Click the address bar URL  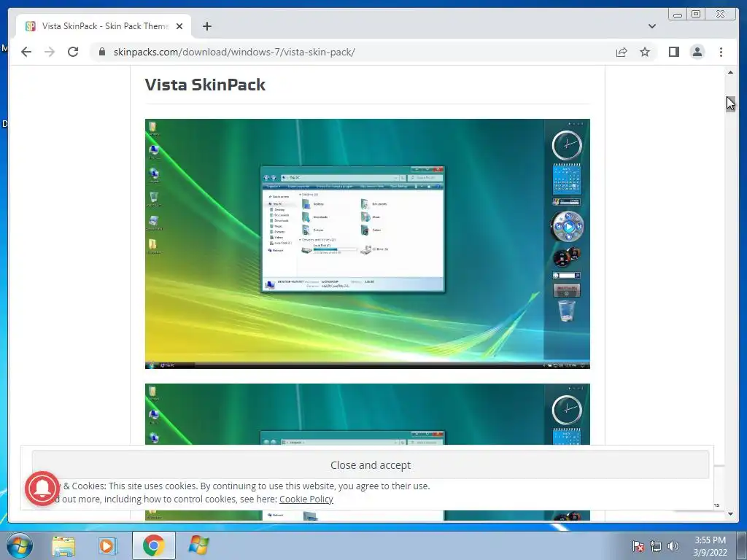pyautogui.click(x=234, y=52)
